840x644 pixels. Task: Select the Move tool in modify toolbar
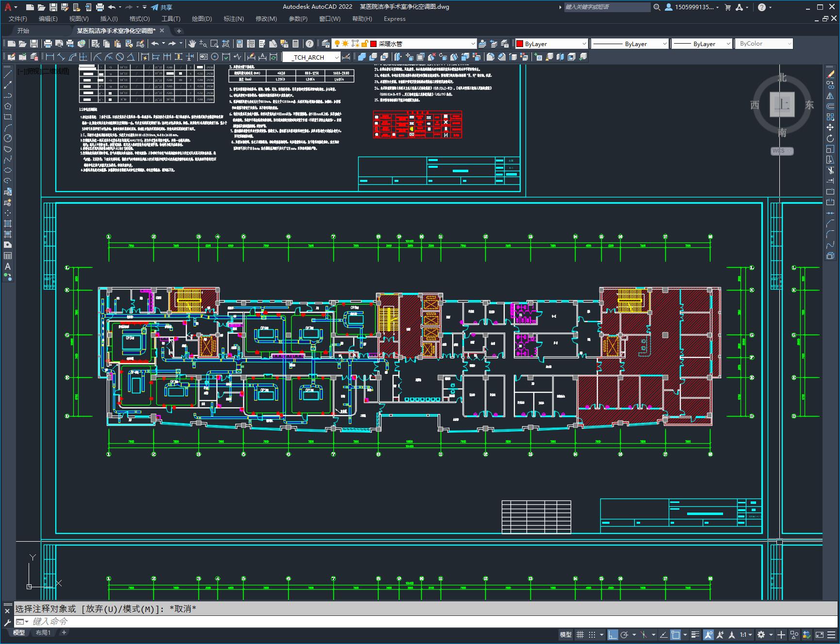(x=830, y=128)
